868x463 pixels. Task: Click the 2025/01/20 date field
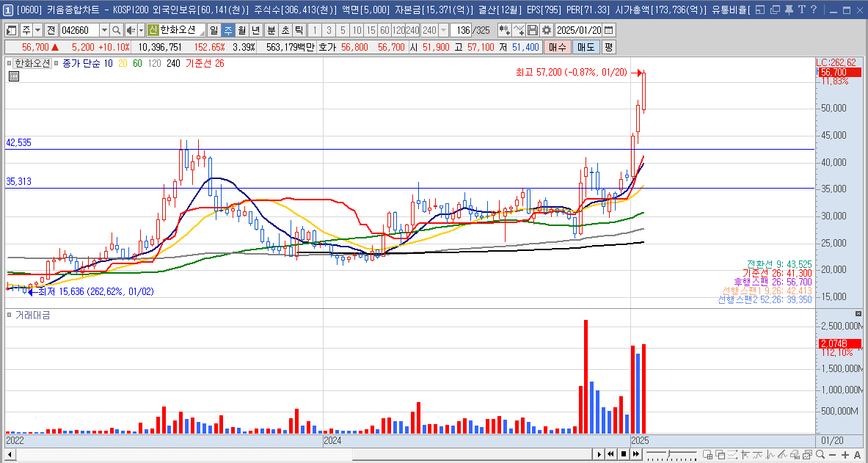click(x=578, y=31)
